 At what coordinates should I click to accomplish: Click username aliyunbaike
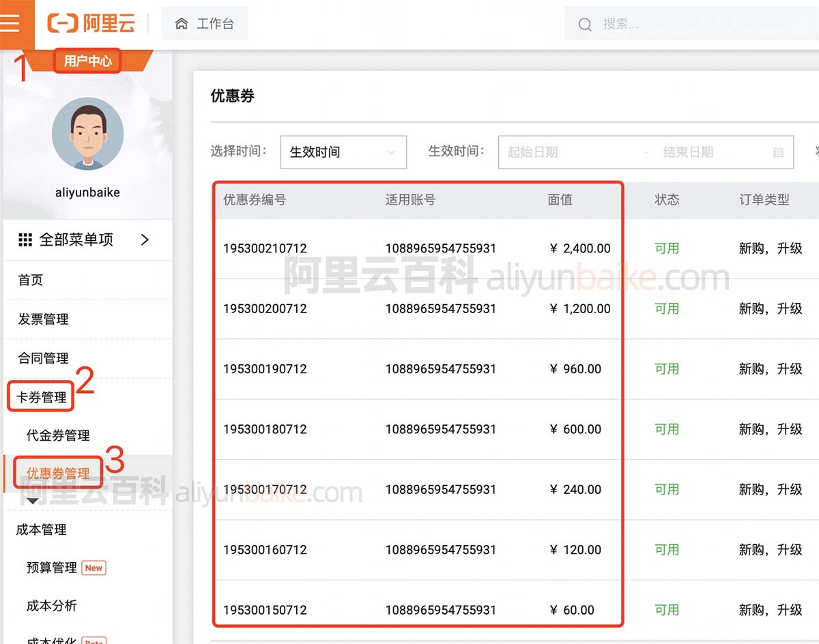87,192
